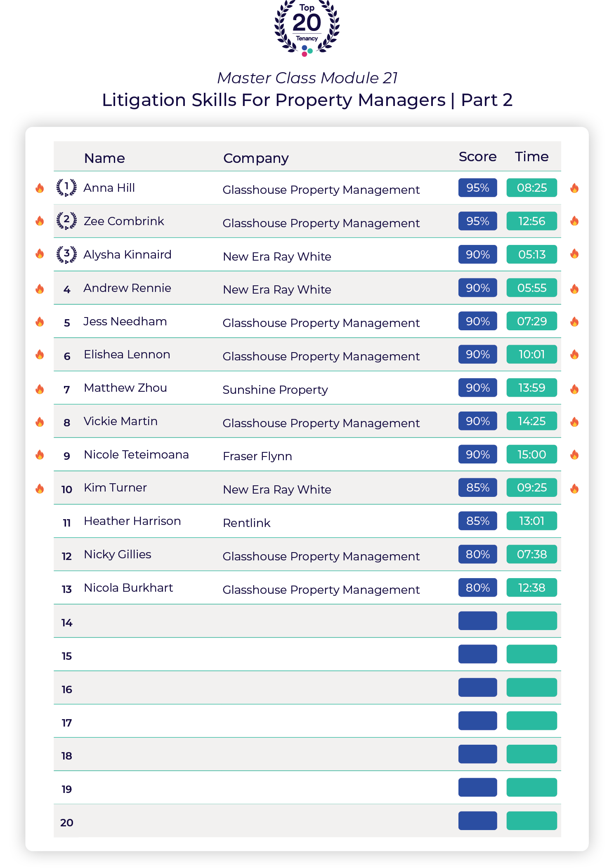Select the name Vickie Martin
The image size is (614, 868).
point(120,421)
